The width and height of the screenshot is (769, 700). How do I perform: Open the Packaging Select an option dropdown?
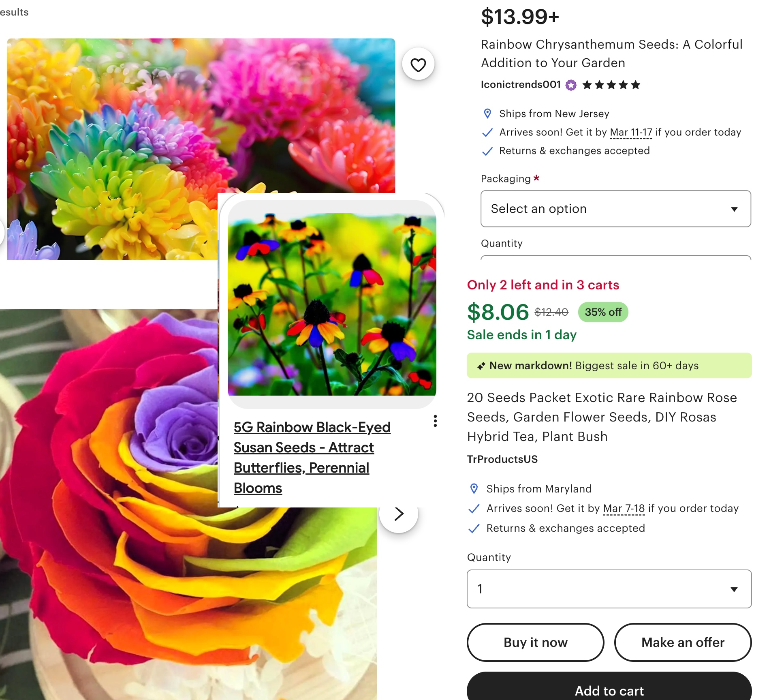pyautogui.click(x=615, y=209)
